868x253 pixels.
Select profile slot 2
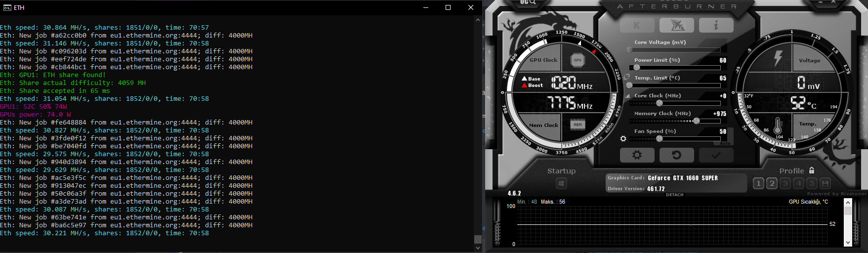click(x=772, y=183)
